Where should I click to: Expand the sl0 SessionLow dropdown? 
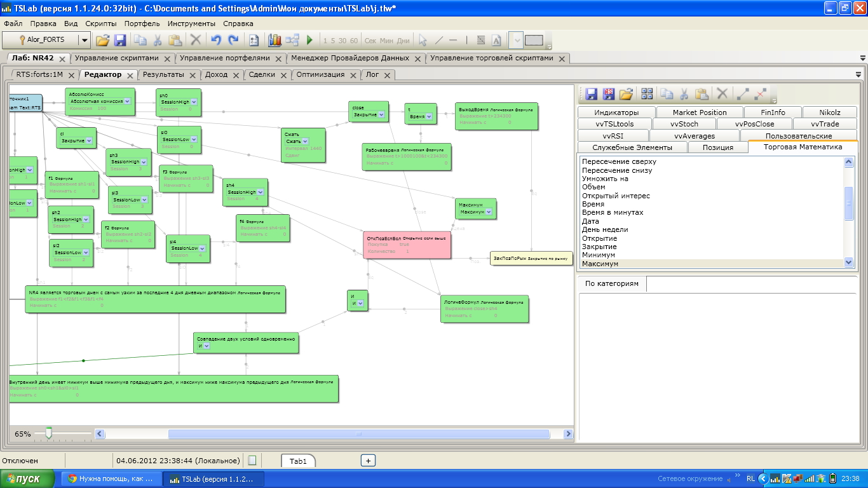click(x=194, y=139)
